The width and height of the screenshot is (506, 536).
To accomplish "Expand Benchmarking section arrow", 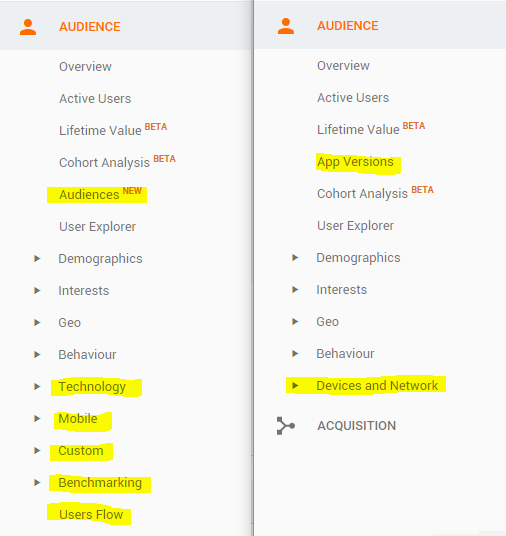I will click(x=37, y=482).
